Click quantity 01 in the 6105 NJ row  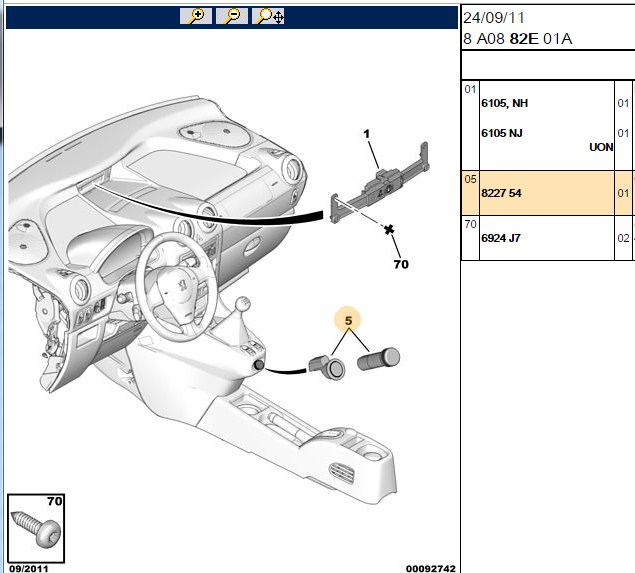pos(623,133)
